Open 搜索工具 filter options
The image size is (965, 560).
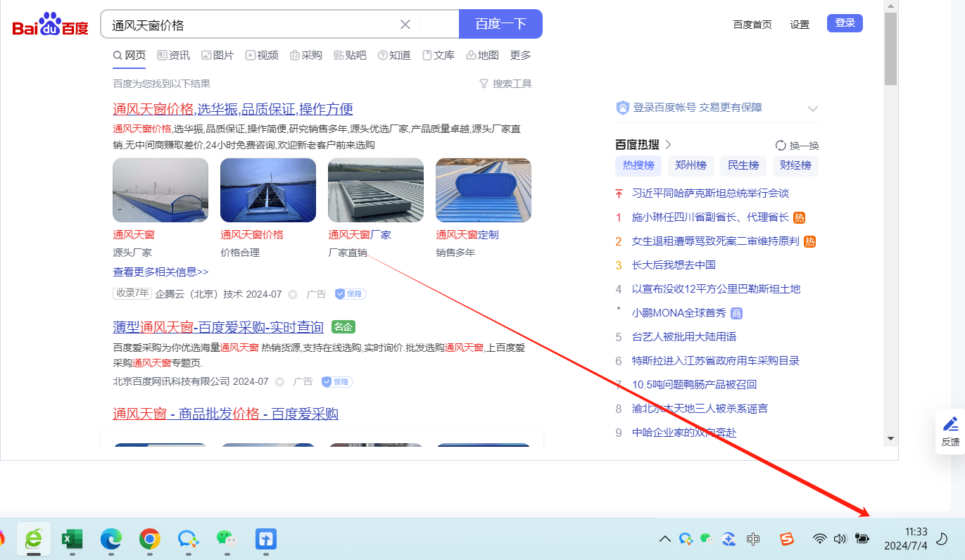[505, 84]
